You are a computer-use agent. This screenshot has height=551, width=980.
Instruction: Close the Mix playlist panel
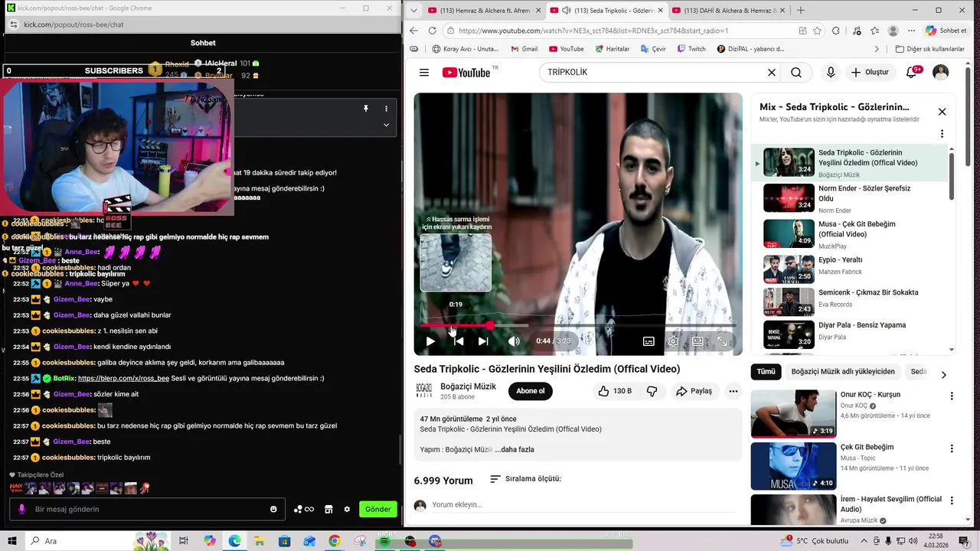(x=942, y=112)
